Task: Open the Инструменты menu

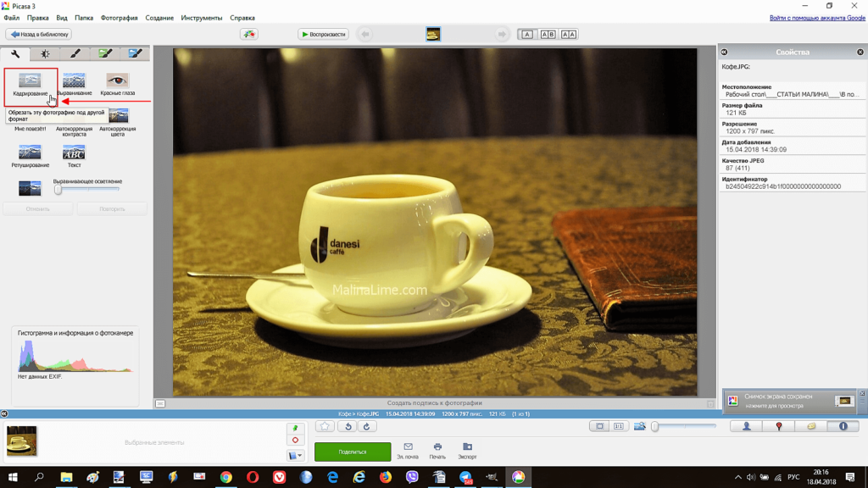Action: [202, 18]
